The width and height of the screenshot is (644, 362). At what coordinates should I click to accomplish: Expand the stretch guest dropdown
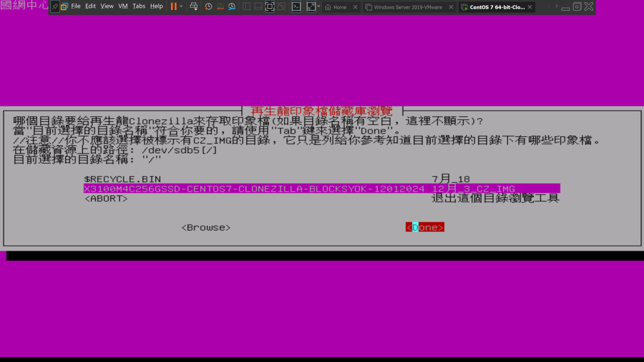coord(319,6)
